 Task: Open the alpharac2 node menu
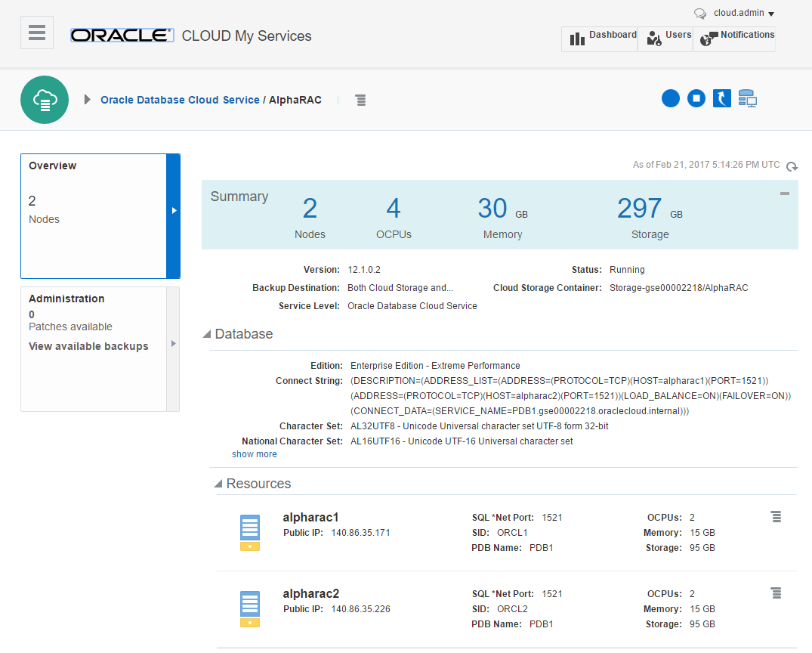[x=776, y=593]
